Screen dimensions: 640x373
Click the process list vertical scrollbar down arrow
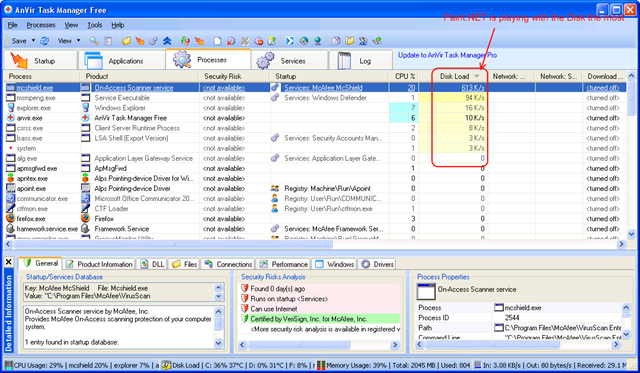[x=631, y=234]
